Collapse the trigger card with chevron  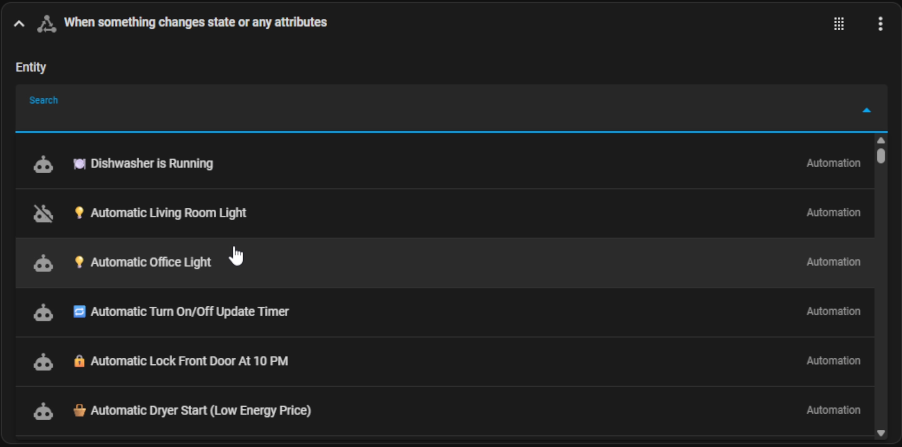[x=19, y=24]
